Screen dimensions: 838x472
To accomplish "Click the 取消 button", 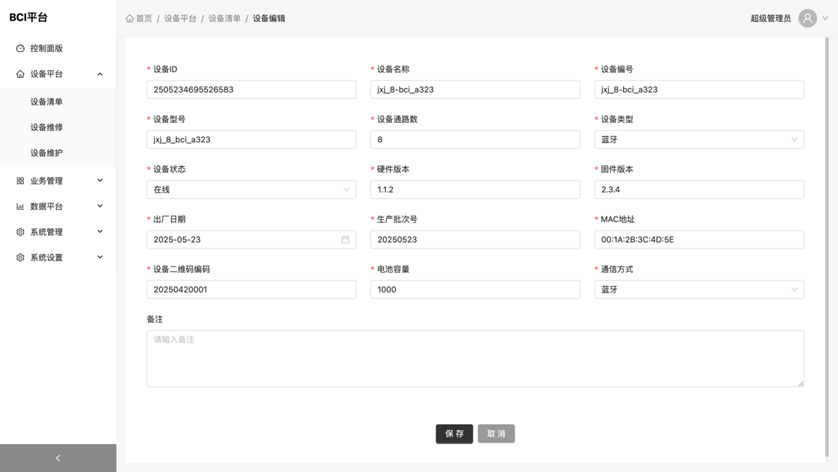I will tap(496, 434).
